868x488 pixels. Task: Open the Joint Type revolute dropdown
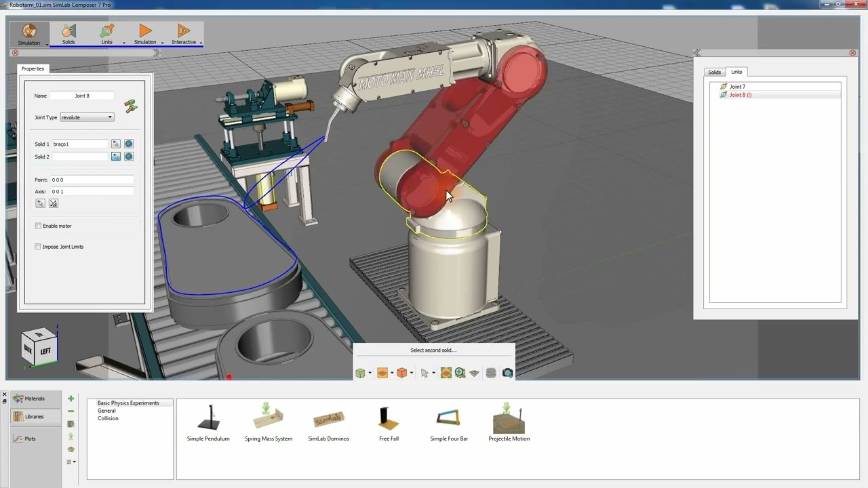[x=87, y=117]
